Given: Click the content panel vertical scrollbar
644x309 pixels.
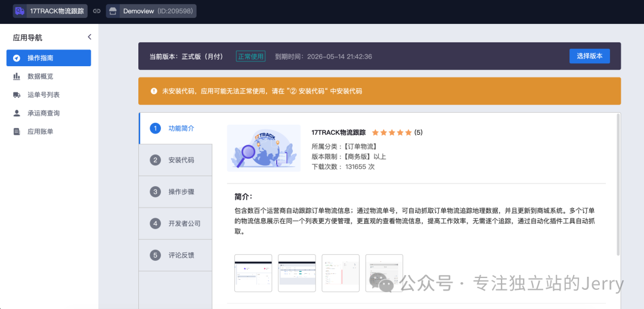Looking at the screenshot, I should [x=618, y=185].
